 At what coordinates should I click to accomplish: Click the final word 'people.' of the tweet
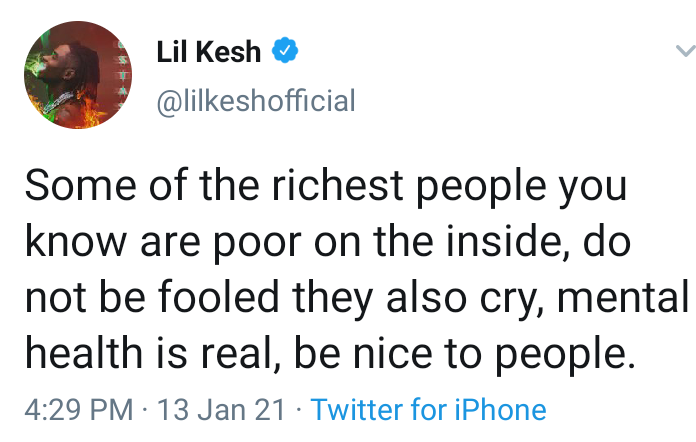[565, 355]
